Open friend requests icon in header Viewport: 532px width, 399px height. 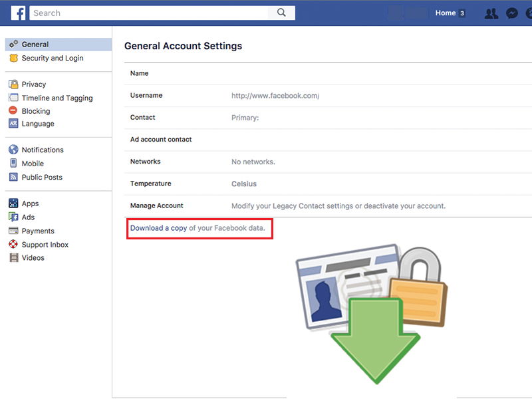click(x=491, y=13)
